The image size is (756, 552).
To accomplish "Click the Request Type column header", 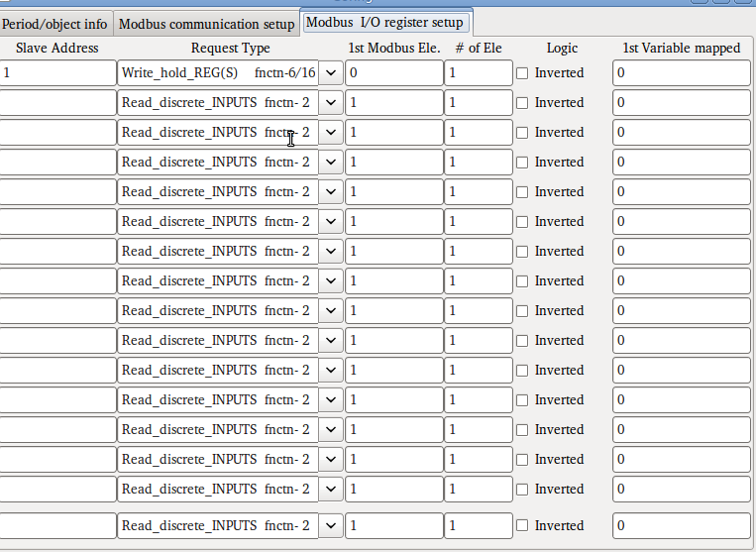I will point(231,49).
